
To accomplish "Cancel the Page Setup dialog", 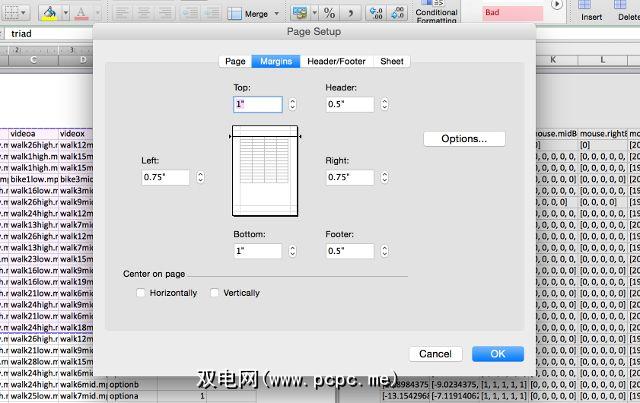I will [x=436, y=354].
